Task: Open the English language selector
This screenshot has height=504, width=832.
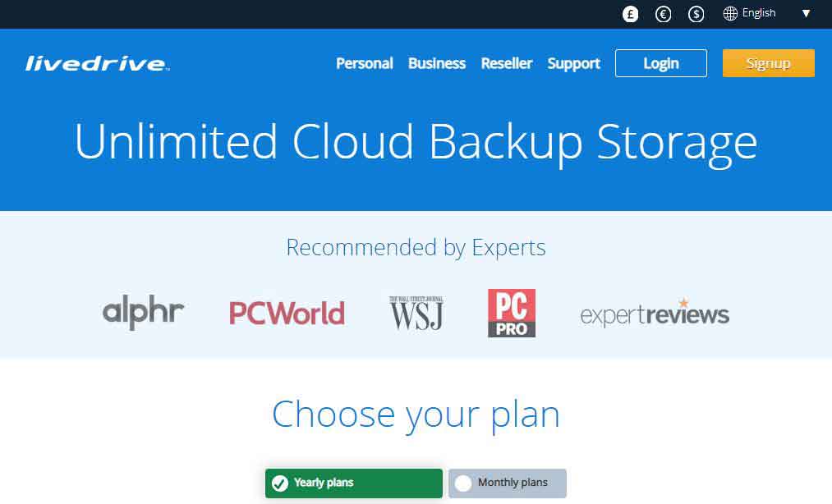Action: point(759,13)
